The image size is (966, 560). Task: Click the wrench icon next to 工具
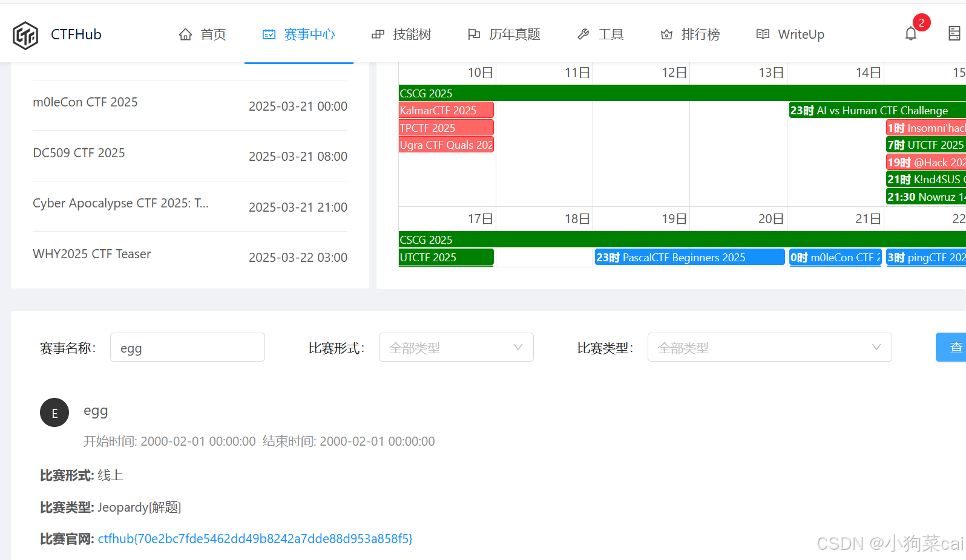[x=583, y=34]
